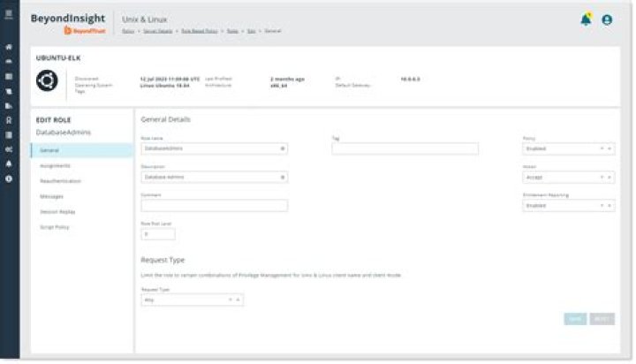The height and width of the screenshot is (364, 636).
Task: Click the gray Reset button
Action: [x=602, y=319]
